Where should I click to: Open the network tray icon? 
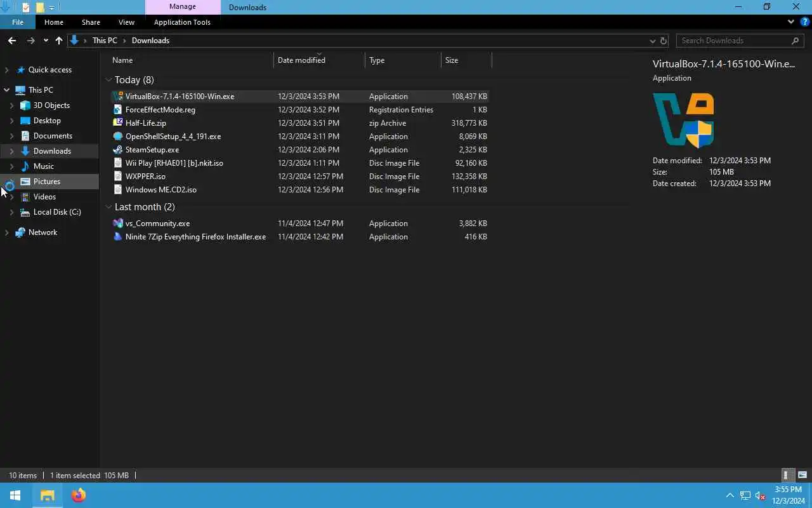[745, 495]
